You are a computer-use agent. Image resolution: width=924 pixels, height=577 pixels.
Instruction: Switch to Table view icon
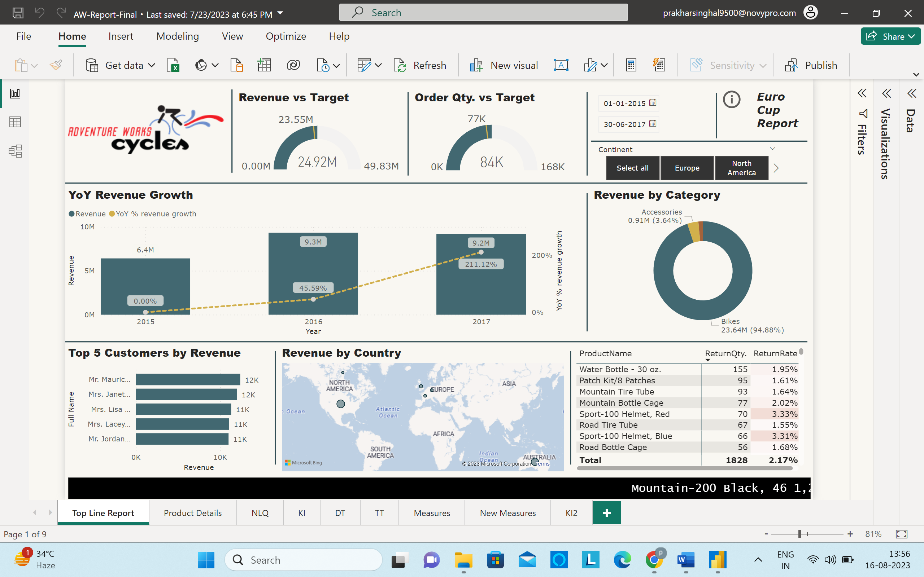(x=15, y=122)
